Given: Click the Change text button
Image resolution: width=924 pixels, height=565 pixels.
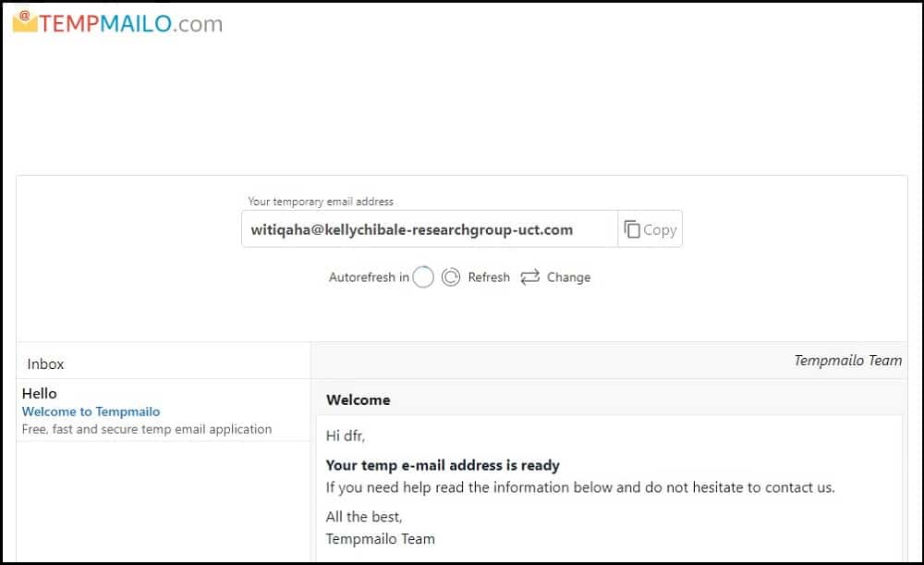Looking at the screenshot, I should point(568,277).
